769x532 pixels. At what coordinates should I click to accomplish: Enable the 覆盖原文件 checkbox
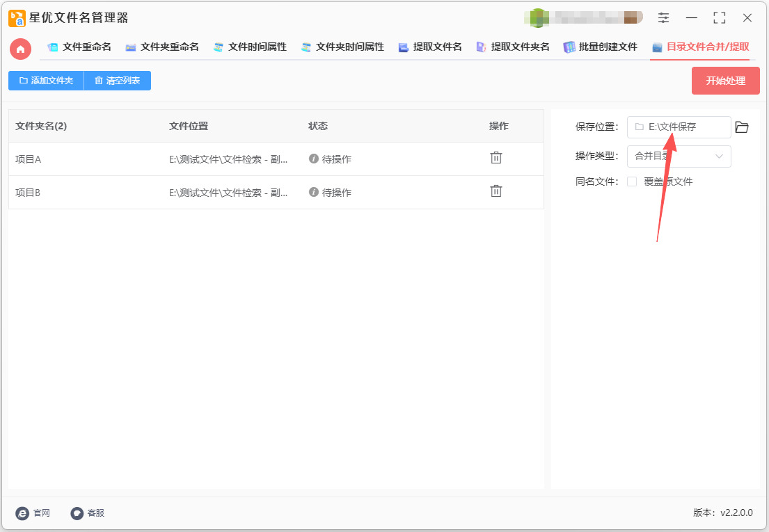coord(632,182)
